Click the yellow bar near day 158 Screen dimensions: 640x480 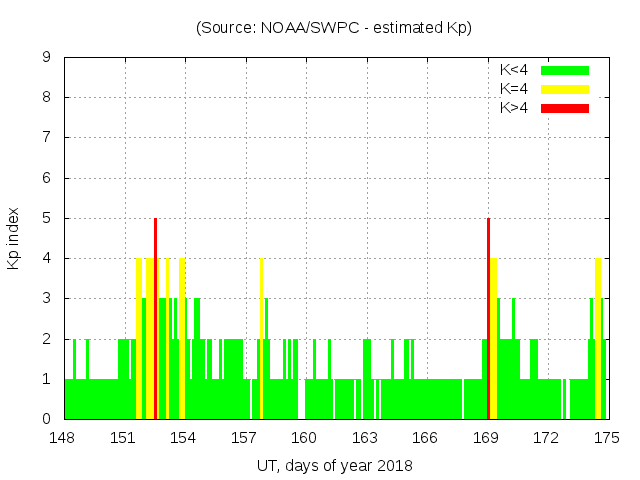pyautogui.click(x=261, y=340)
